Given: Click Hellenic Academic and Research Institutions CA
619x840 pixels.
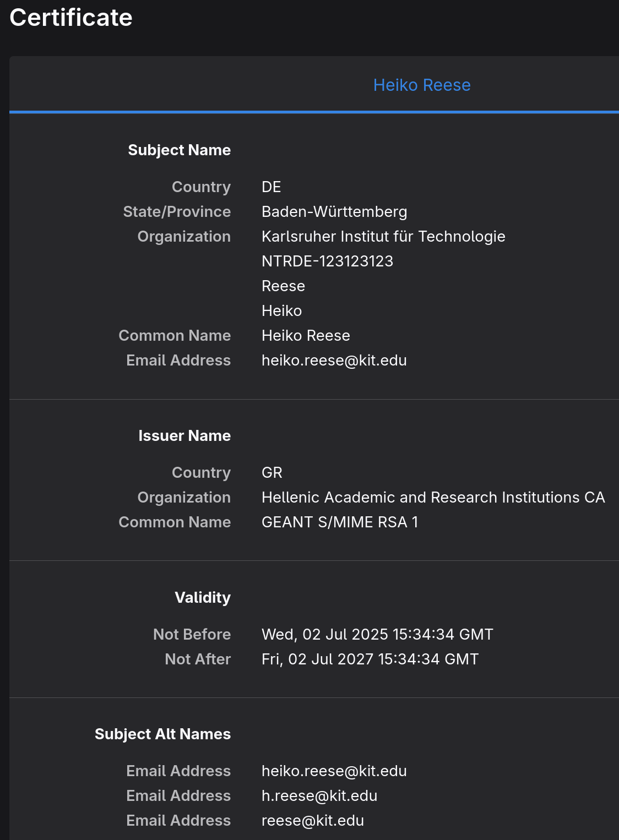Looking at the screenshot, I should click(433, 497).
